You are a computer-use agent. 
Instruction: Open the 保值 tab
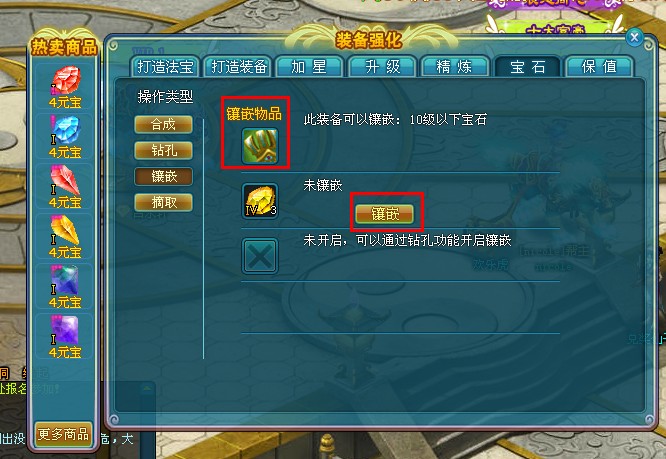pos(599,67)
